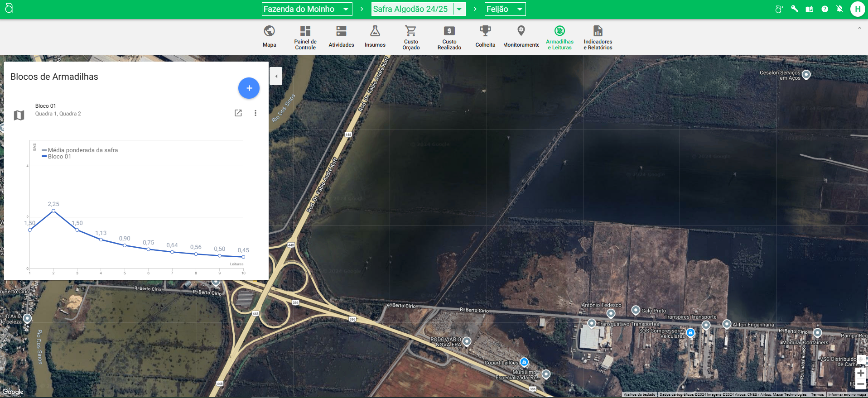The width and height of the screenshot is (868, 398).
Task: Add a new trap block
Action: click(x=249, y=88)
